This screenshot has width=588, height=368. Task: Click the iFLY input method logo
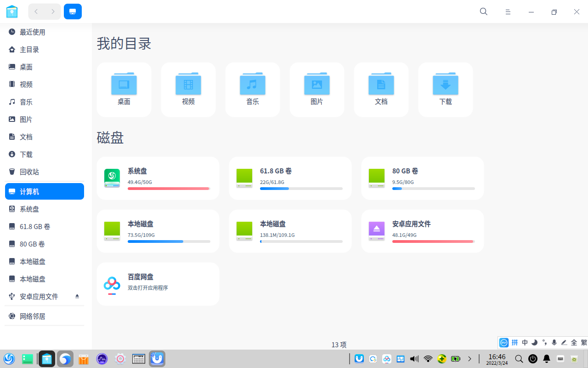pyautogui.click(x=504, y=343)
